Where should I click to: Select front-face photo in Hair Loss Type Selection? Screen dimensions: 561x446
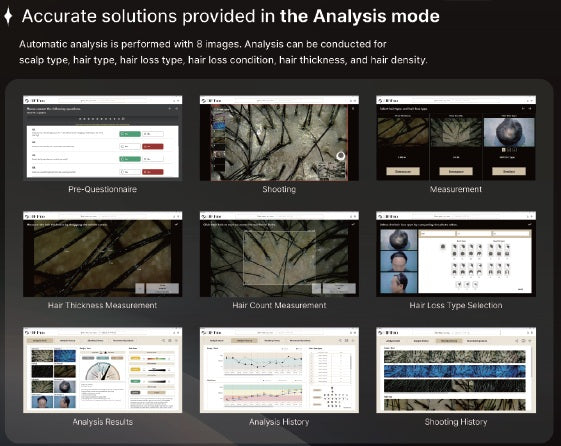[399, 261]
